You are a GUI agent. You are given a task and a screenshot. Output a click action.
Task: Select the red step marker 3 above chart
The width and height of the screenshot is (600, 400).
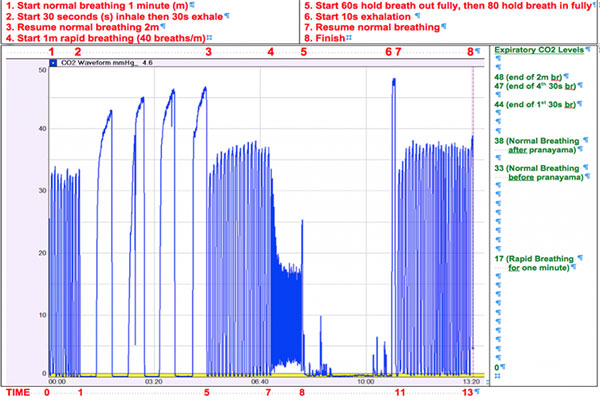[208, 50]
